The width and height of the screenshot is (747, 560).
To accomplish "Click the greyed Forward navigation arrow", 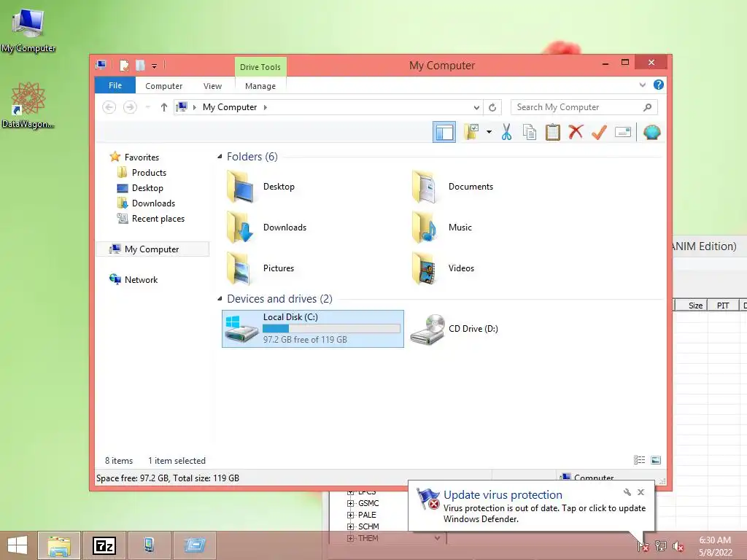I will (130, 107).
